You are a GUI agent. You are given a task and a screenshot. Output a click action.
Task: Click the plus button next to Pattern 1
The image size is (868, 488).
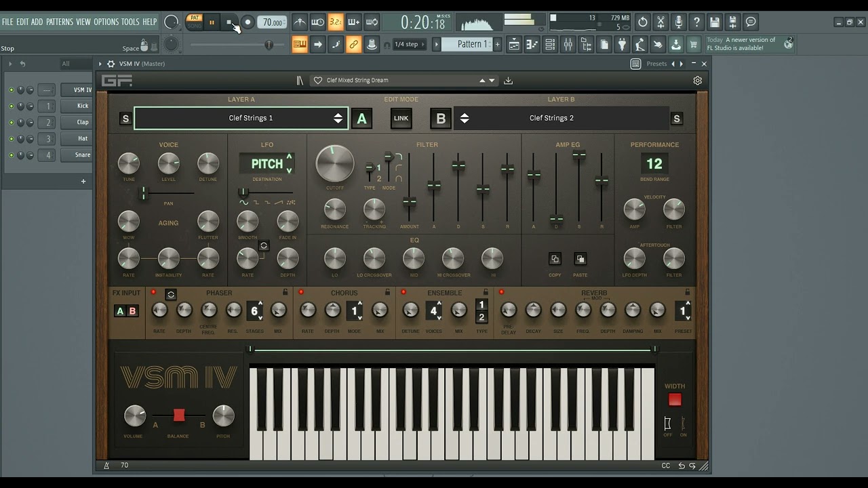point(497,45)
